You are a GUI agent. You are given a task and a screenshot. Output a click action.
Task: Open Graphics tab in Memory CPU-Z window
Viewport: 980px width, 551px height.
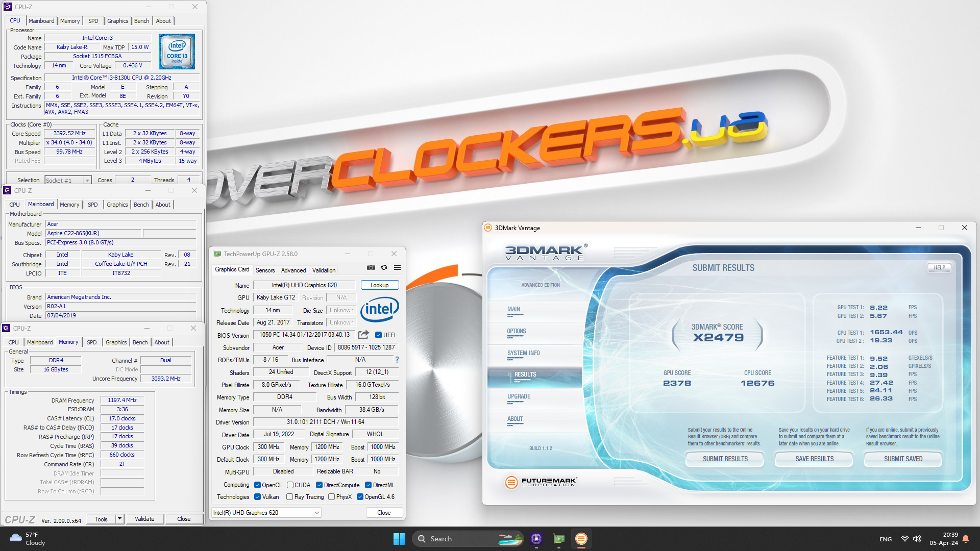click(x=116, y=342)
